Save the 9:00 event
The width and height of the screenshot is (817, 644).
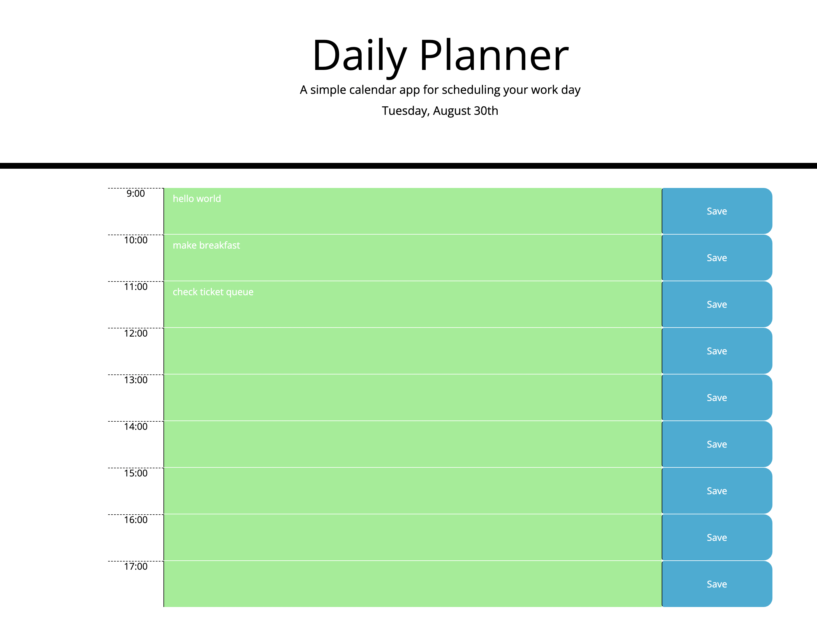click(x=716, y=211)
